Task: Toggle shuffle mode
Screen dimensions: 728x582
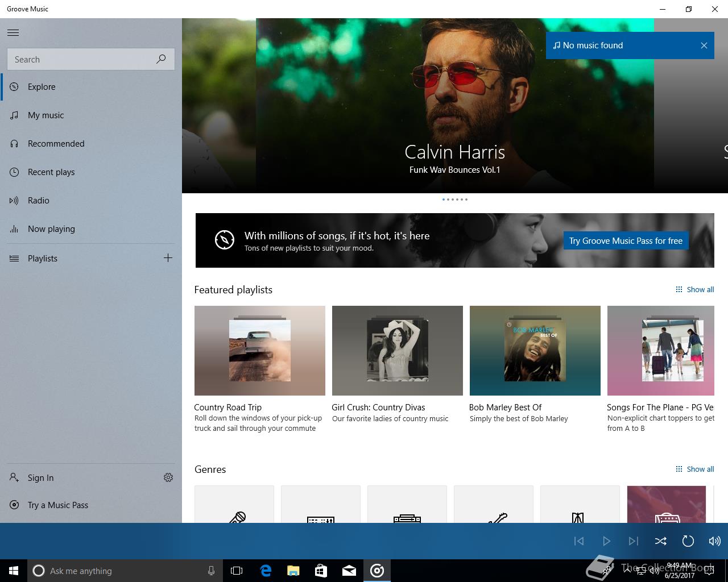Action: 661,541
